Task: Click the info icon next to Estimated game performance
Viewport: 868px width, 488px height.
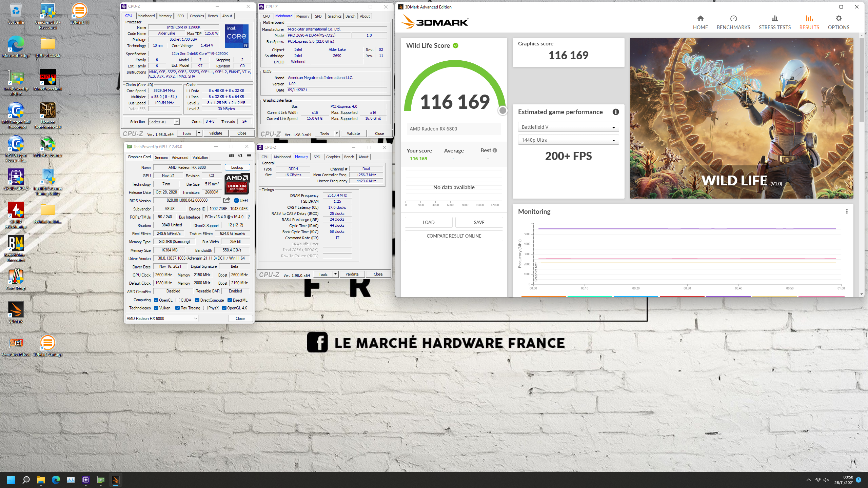Action: (616, 112)
